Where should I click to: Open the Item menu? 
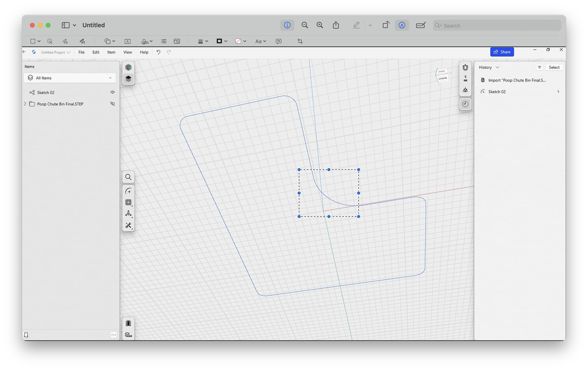pos(111,52)
